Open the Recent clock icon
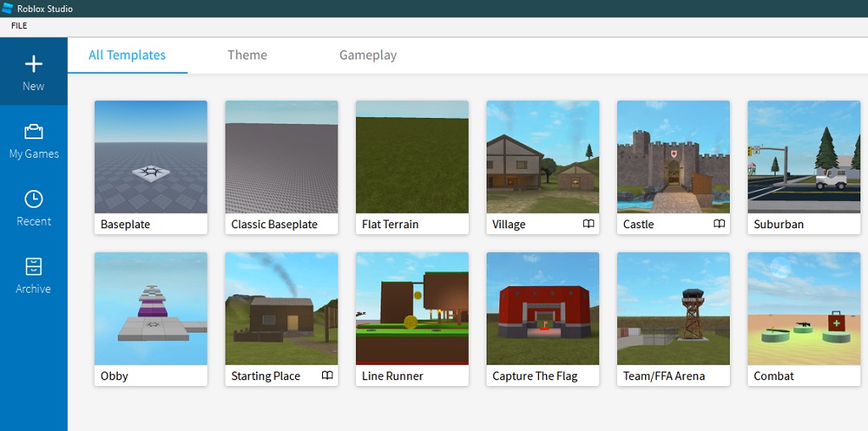 (34, 199)
